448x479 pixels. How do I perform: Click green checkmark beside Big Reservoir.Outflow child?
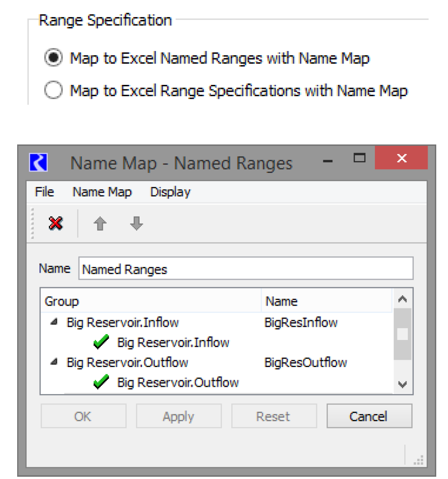(101, 383)
